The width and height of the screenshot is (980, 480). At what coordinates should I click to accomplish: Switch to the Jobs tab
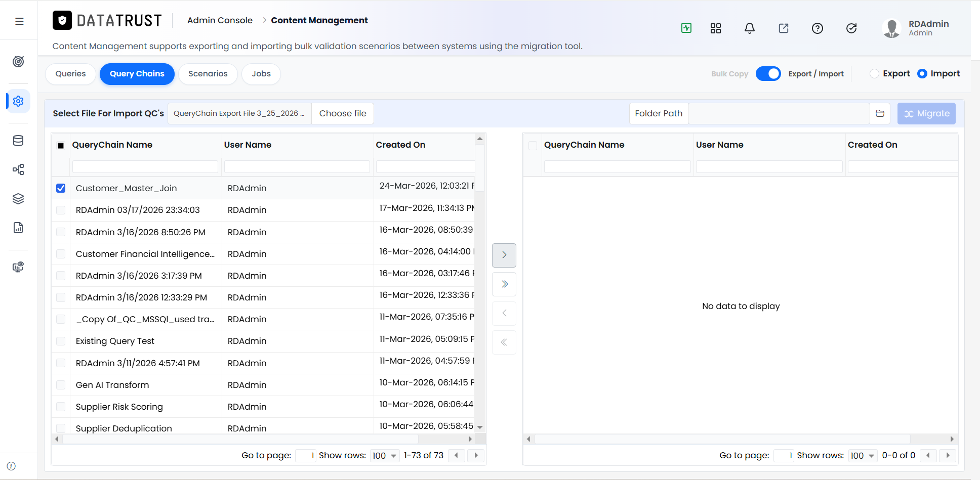[261, 74]
